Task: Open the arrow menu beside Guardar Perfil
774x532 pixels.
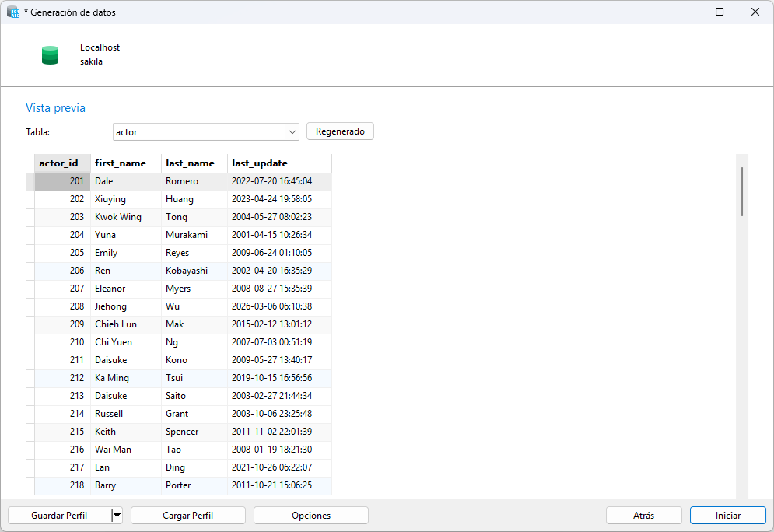Action: point(117,515)
